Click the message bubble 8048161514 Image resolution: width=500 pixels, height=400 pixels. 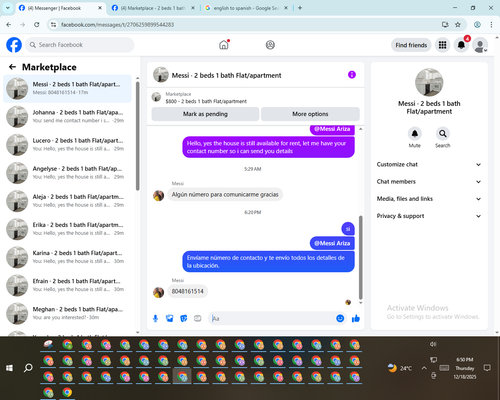click(x=187, y=291)
